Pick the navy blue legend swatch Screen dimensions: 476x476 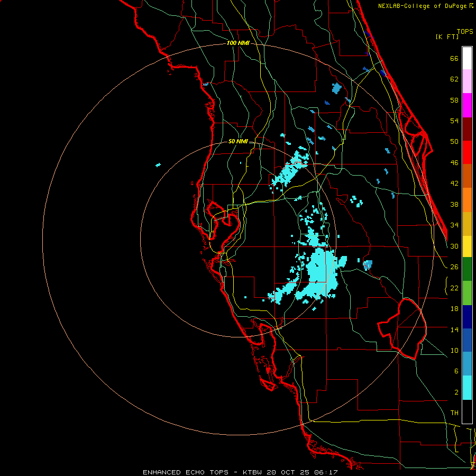467,317
